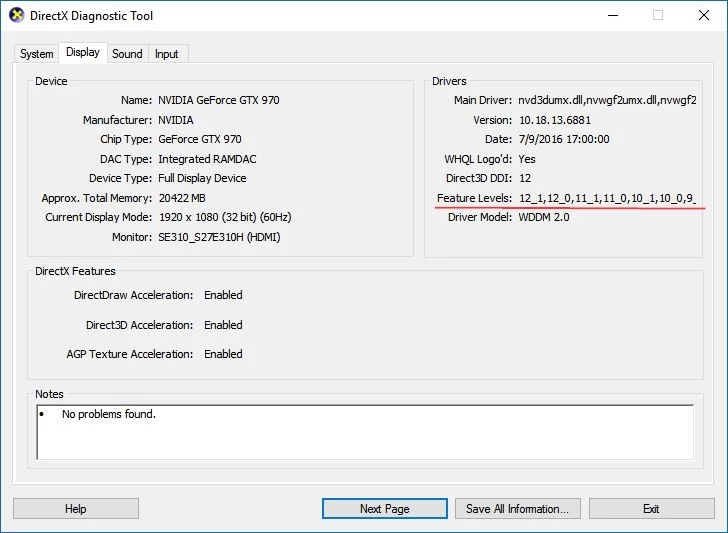Viewport: 728px width, 533px height.
Task: Click the DirectX Diagnostic Tool title text
Action: (x=91, y=16)
